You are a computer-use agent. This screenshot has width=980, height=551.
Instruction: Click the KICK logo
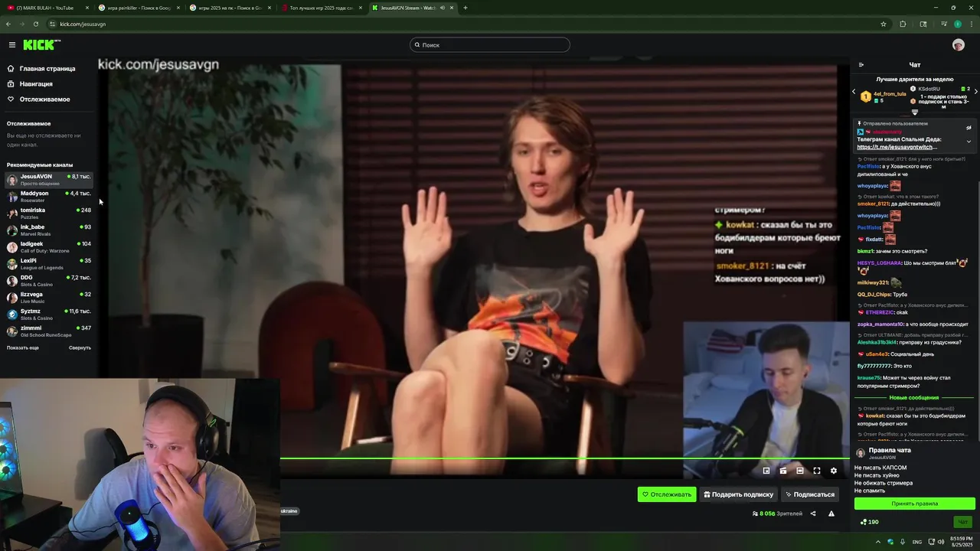point(41,45)
